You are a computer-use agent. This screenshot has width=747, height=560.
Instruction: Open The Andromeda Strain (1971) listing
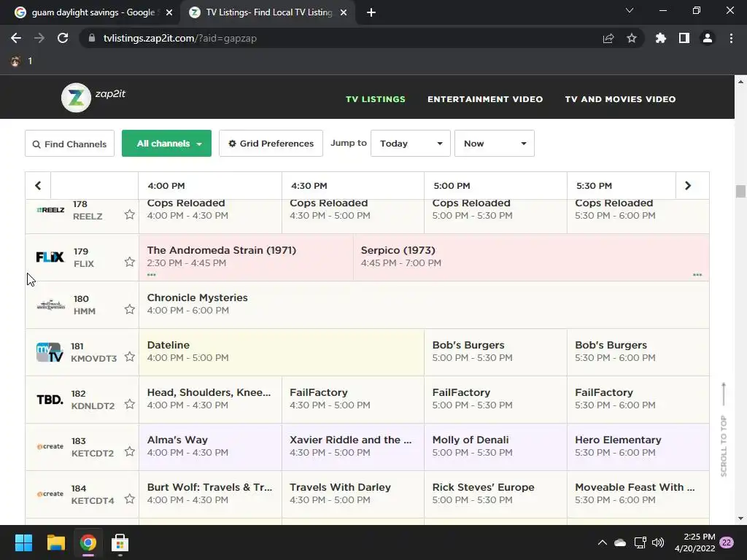pyautogui.click(x=246, y=257)
